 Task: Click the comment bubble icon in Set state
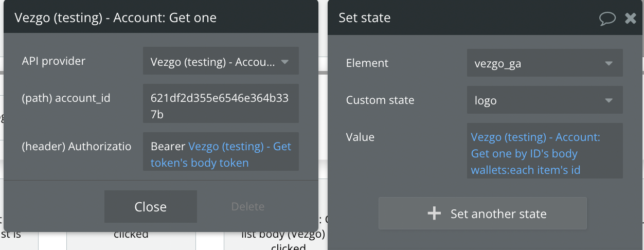click(x=607, y=19)
